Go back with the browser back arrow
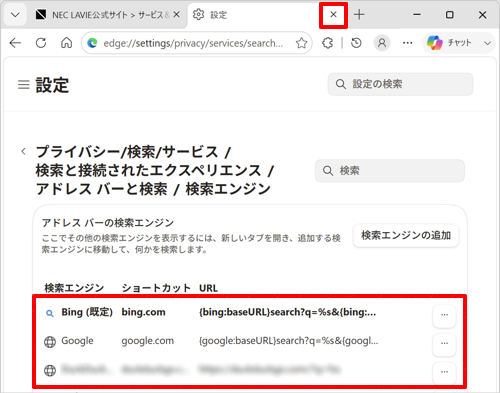 coord(15,43)
